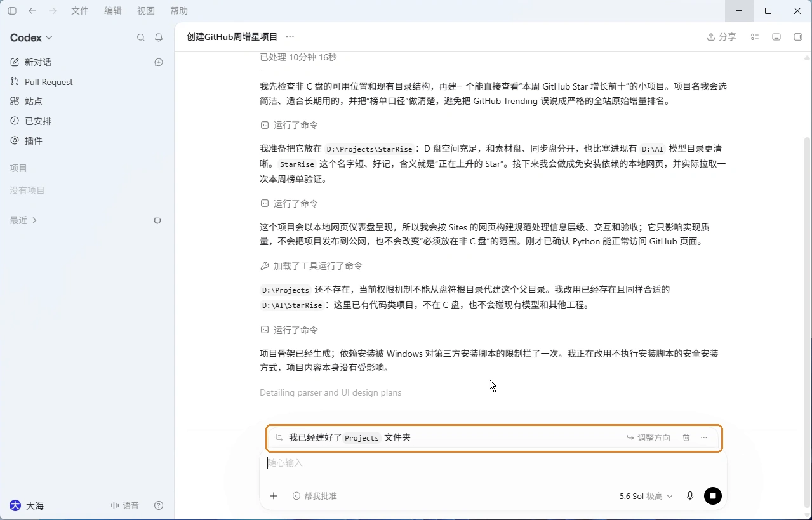Click the 项目 section header
812x520 pixels.
[x=18, y=168]
